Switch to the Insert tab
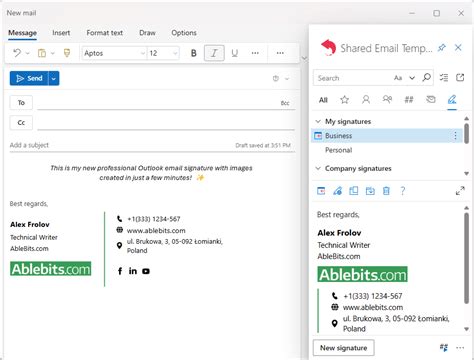This screenshot has width=474, height=360. tap(61, 33)
